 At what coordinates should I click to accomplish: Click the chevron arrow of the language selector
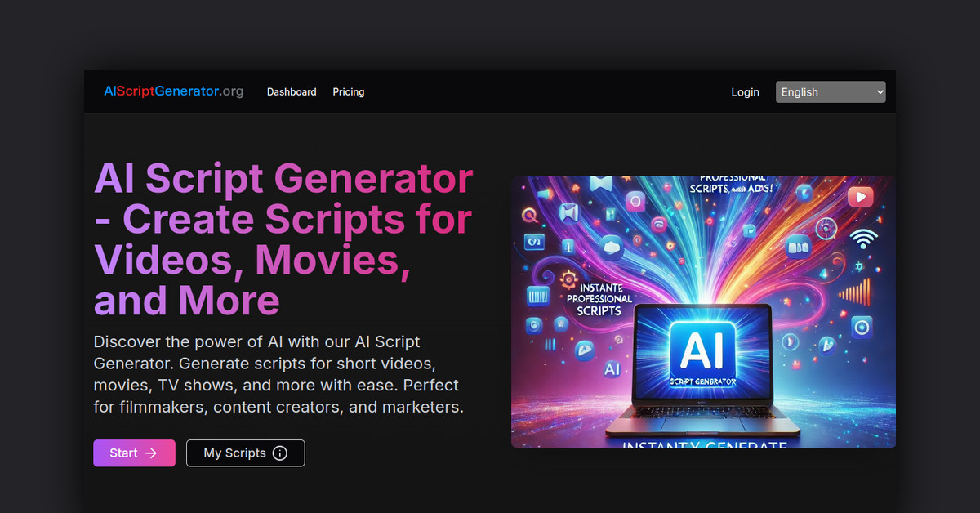click(x=880, y=92)
